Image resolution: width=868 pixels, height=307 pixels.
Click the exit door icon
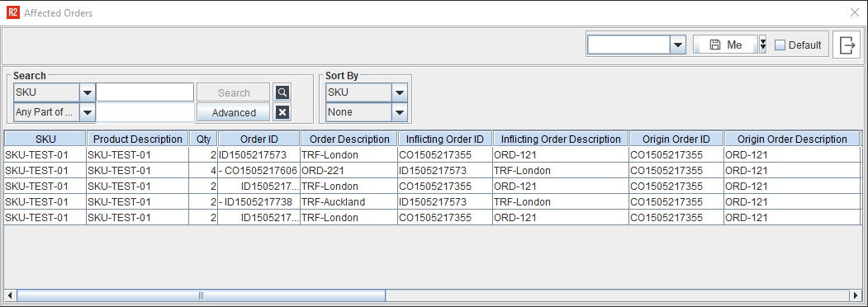coord(847,45)
